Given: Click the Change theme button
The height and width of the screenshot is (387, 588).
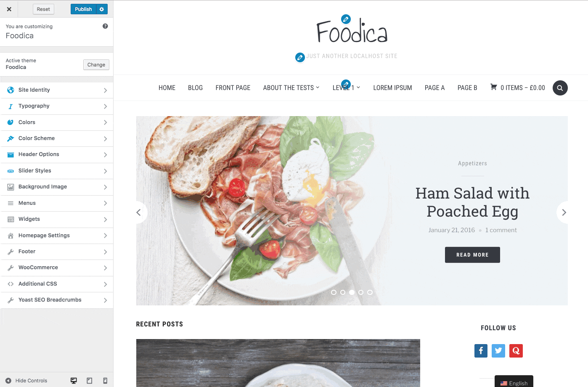Looking at the screenshot, I should 96,65.
